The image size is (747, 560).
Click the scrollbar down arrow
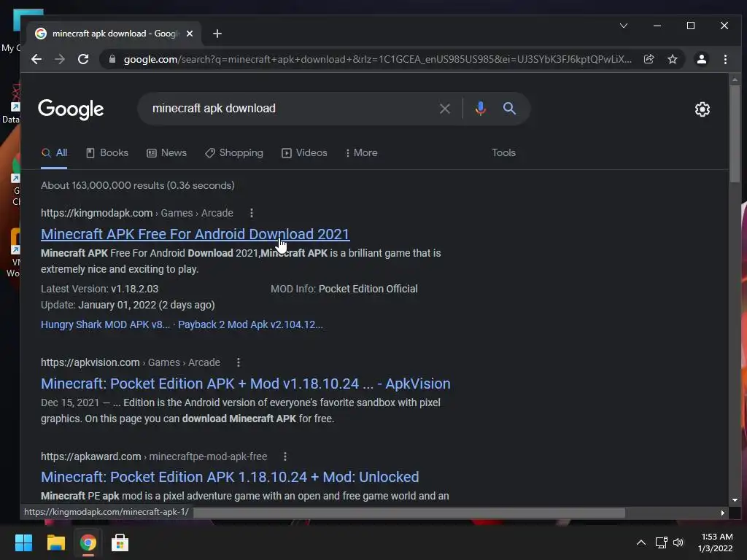coord(735,500)
